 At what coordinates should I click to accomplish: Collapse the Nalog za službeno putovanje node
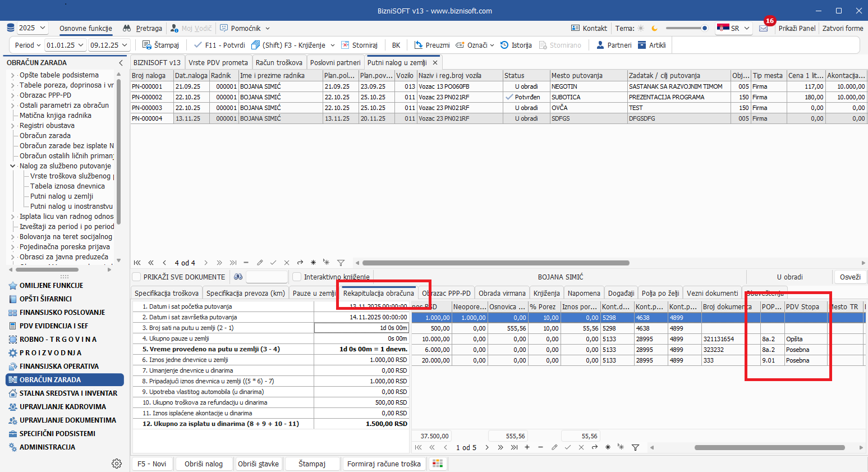(13, 166)
